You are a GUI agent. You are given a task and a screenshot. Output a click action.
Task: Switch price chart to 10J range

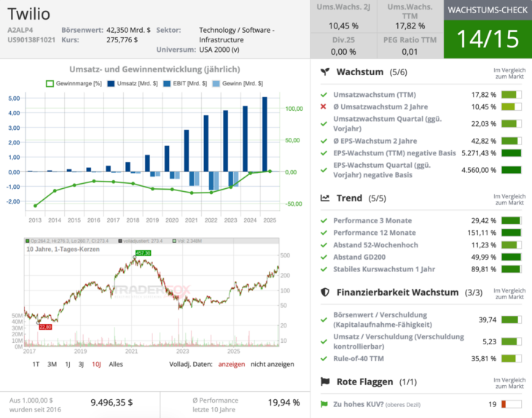click(96, 364)
